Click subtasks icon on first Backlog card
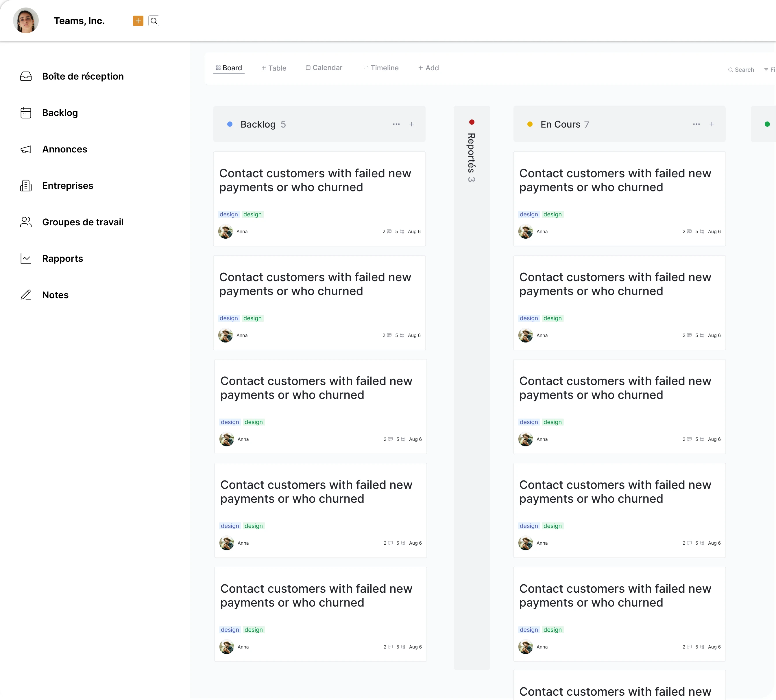The width and height of the screenshot is (776, 700). [402, 231]
